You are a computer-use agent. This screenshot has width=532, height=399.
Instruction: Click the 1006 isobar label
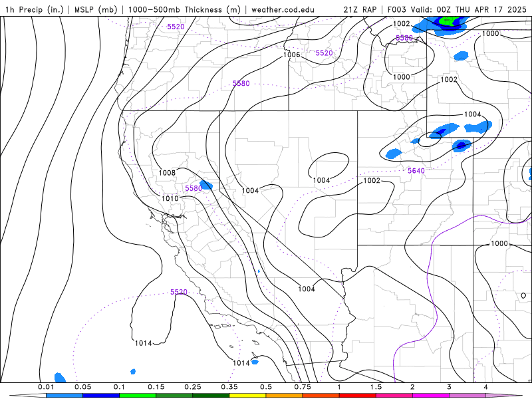pyautogui.click(x=291, y=55)
